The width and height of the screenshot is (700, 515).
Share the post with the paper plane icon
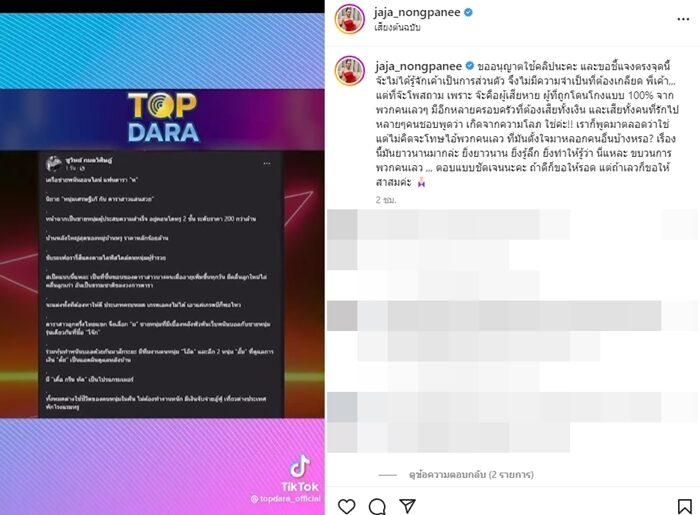pos(408,506)
